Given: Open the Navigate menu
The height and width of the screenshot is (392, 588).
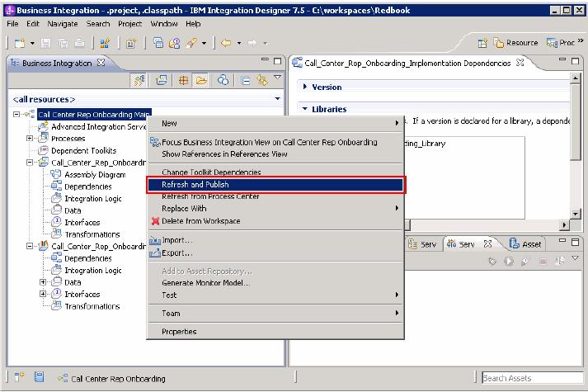Looking at the screenshot, I should click(62, 24).
